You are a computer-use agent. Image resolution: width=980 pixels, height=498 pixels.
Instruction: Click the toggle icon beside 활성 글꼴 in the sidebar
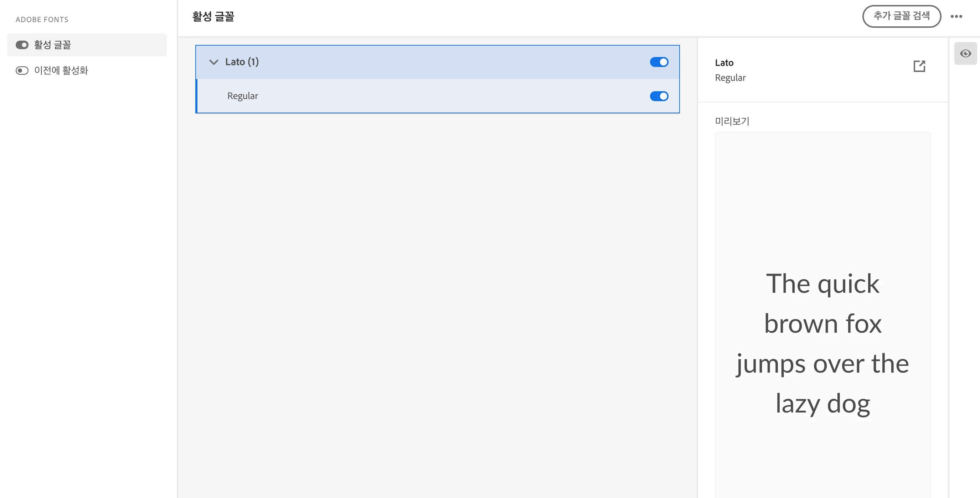coord(22,45)
